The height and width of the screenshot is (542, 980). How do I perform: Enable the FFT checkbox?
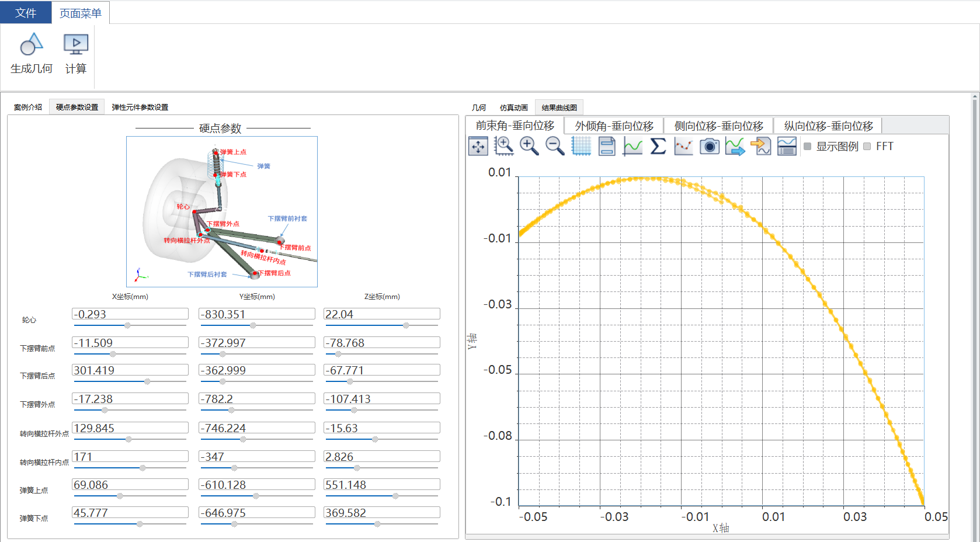click(x=867, y=147)
